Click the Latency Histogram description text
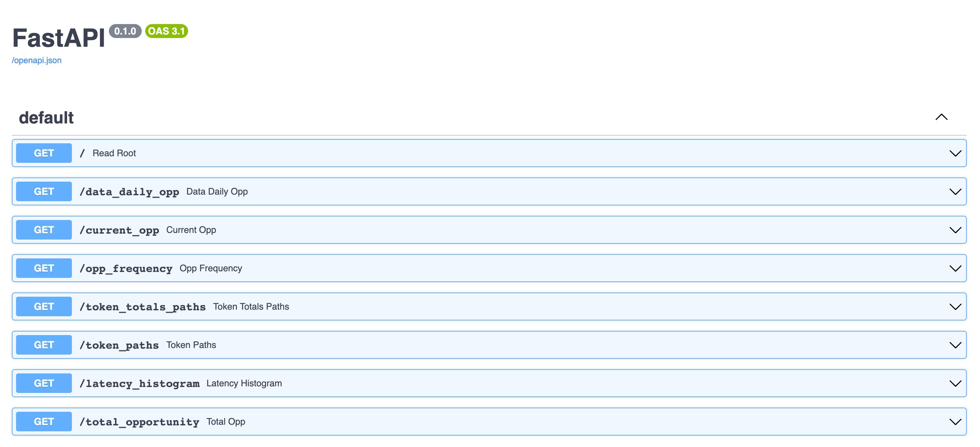 click(x=244, y=384)
